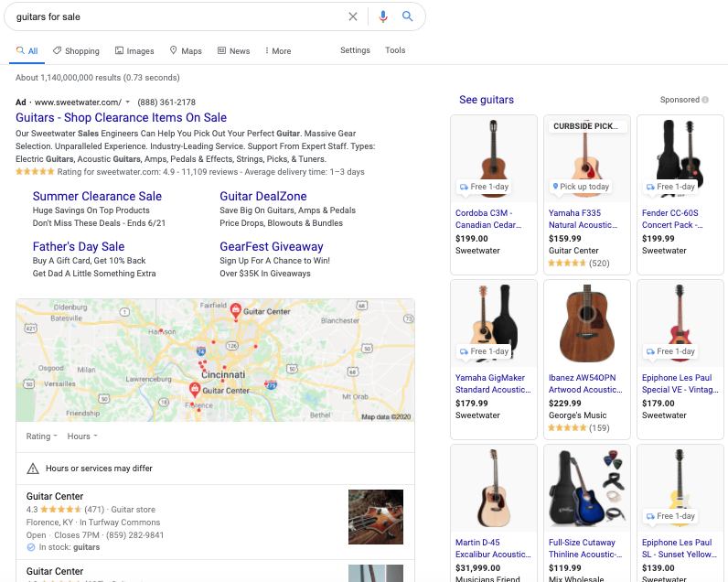Screen dimensions: 728x582
Task: Open the Epiphone Les Paul Special VE link
Action: 680,383
